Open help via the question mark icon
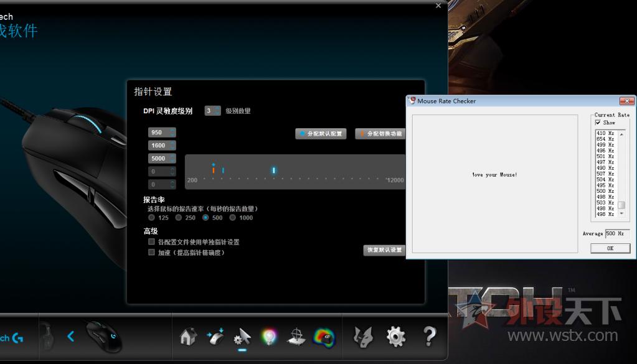The image size is (637, 364). 429,337
